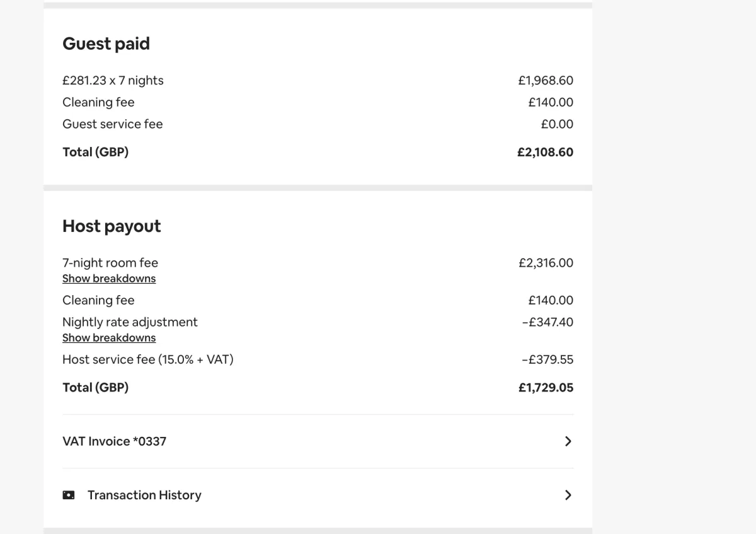Select the Guest paid heading
This screenshot has height=534, width=756.
tap(106, 44)
